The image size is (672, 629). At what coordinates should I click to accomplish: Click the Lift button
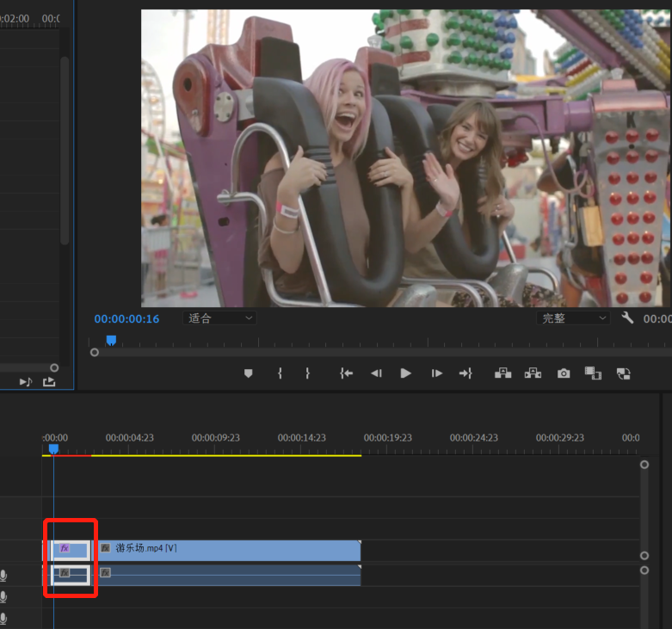[502, 373]
